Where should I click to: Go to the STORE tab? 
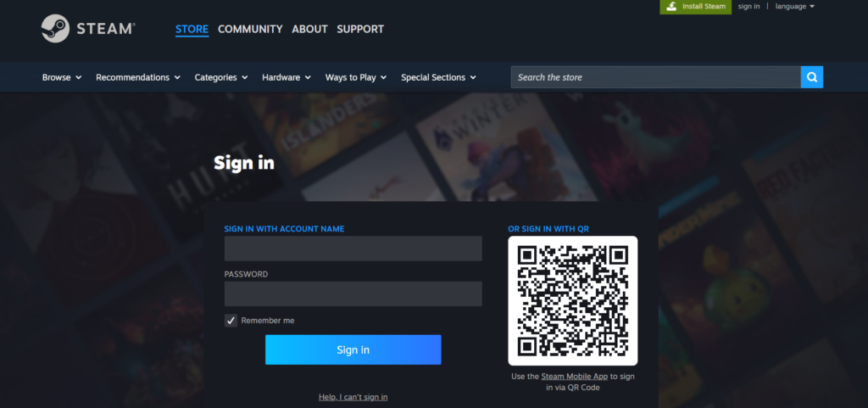[192, 30]
